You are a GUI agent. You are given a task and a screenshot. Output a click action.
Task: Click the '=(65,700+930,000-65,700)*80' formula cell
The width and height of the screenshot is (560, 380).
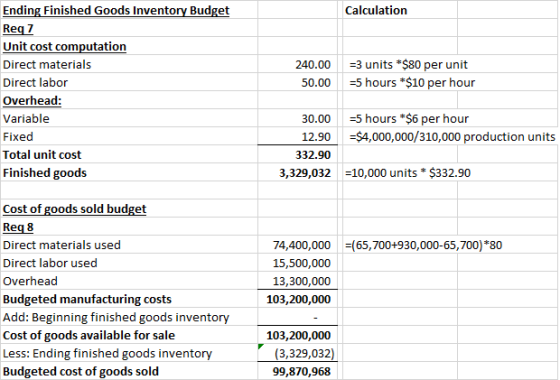[x=424, y=245]
